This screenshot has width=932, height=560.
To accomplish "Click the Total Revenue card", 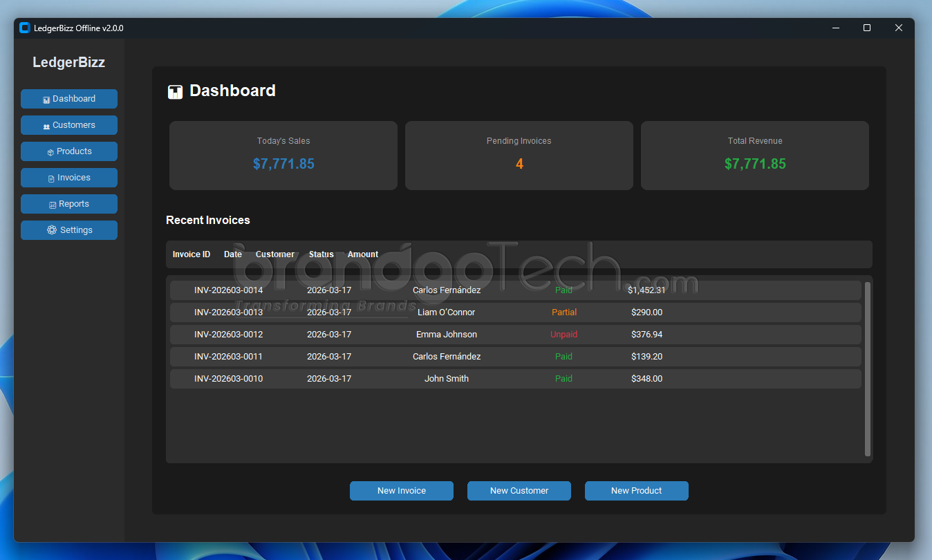I will 754,155.
